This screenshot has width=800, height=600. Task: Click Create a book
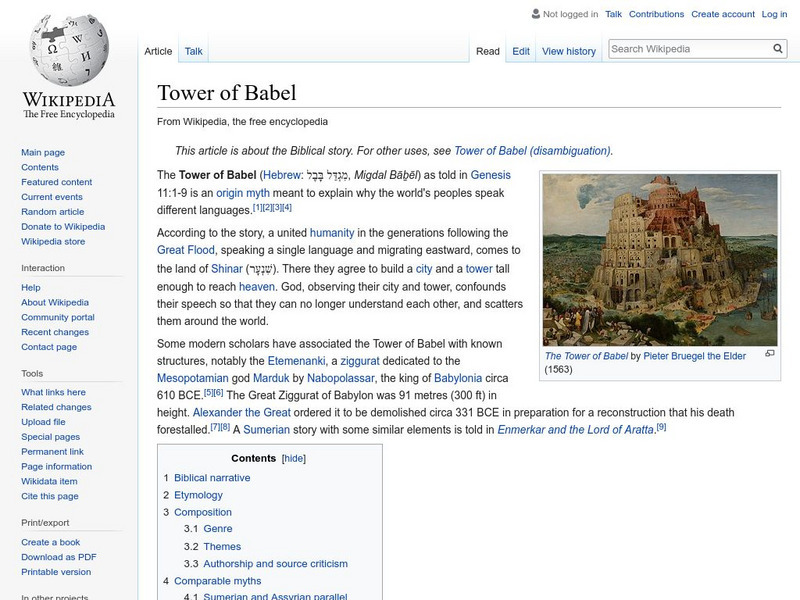51,542
